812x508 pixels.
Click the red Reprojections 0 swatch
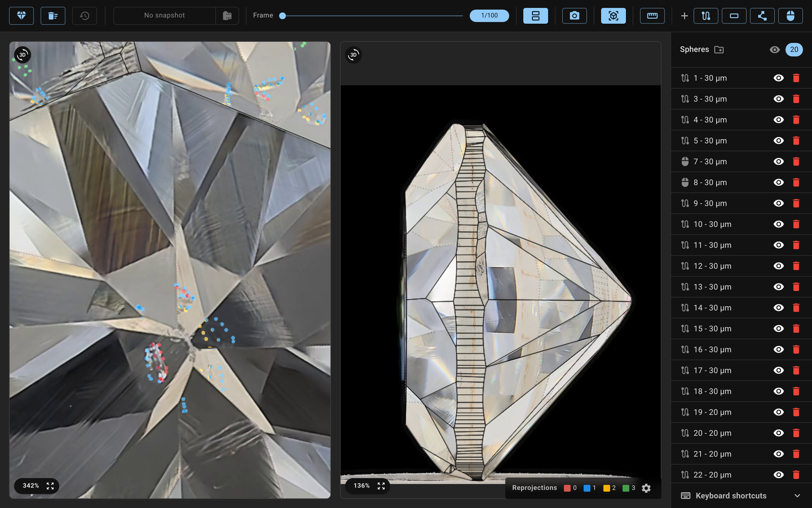pyautogui.click(x=567, y=488)
